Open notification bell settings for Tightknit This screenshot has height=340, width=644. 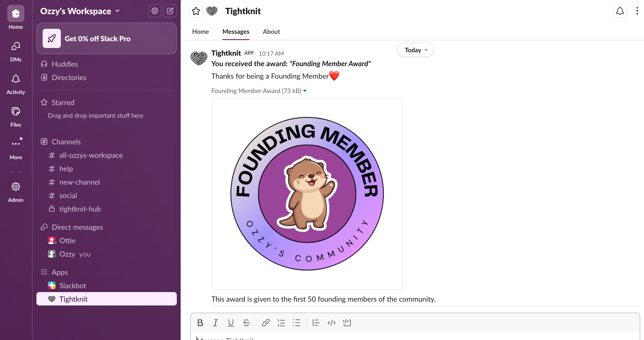click(620, 11)
